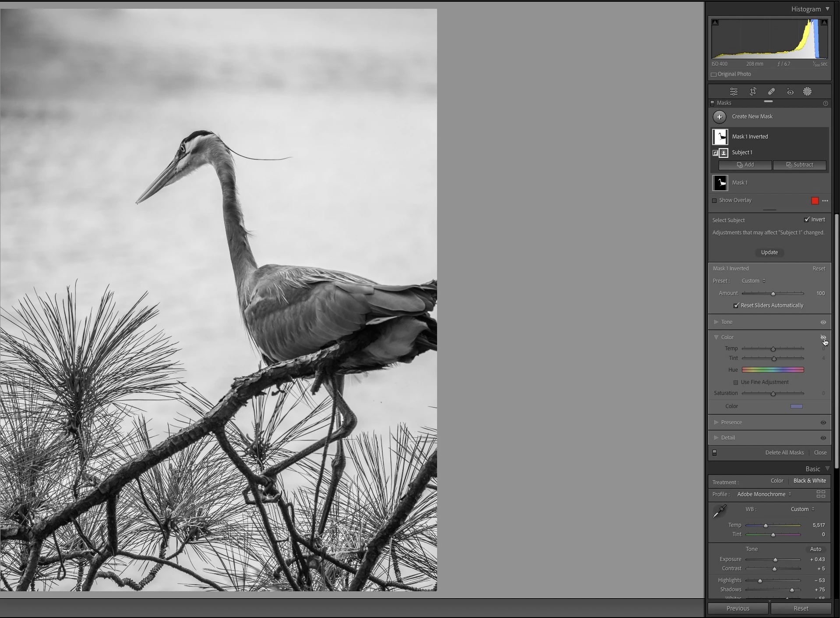Click the right panel vertical scrollbar

[836, 341]
